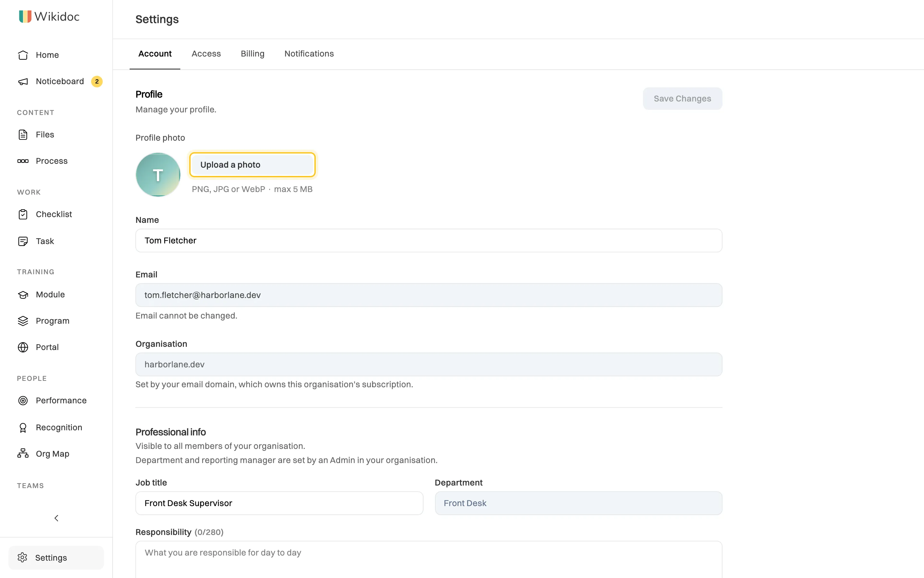Click the Email field
This screenshot has height=578, width=924.
(x=429, y=295)
